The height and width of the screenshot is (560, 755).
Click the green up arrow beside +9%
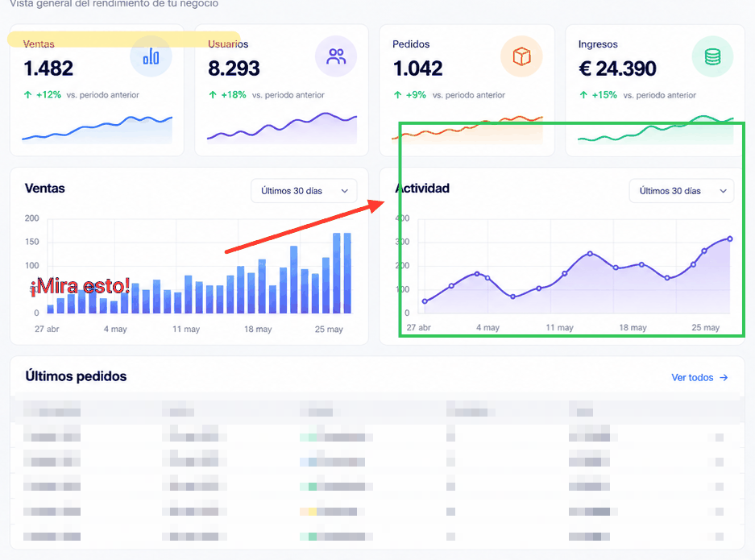tap(397, 95)
